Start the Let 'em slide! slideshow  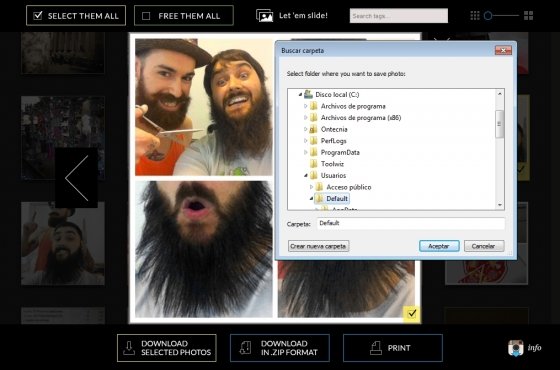292,15
